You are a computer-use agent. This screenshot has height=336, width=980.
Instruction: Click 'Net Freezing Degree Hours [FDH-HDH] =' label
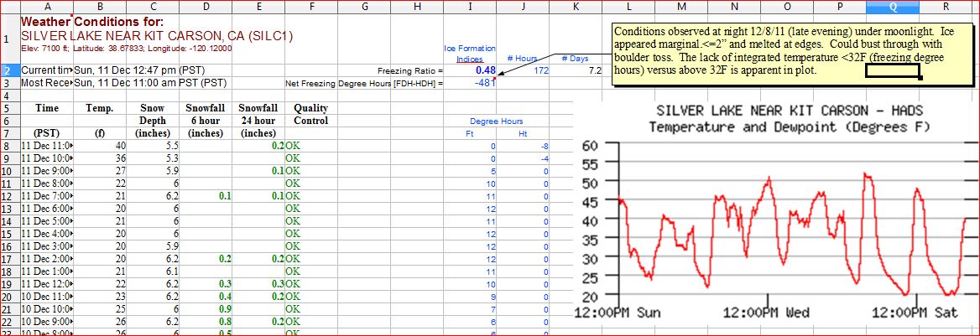364,83
